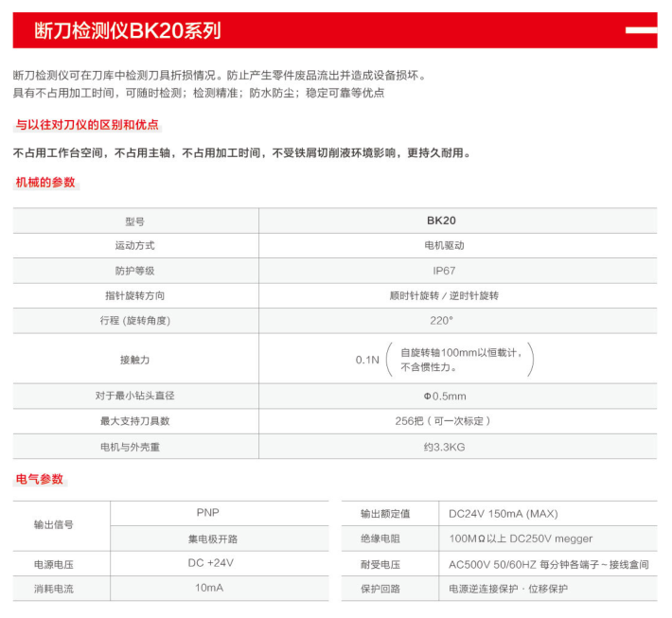Viewport: 672px width, 618px height.
Task: Select the 防护等级 row label
Action: [135, 271]
